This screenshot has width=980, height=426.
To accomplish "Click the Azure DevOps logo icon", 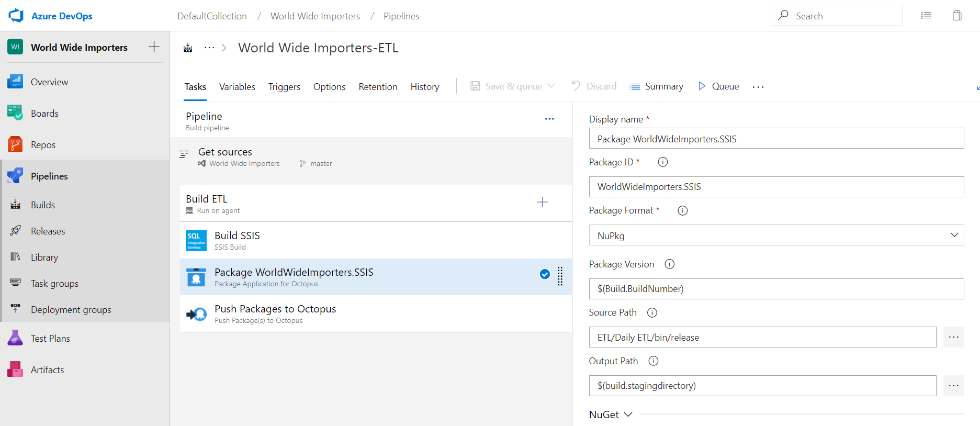I will (x=16, y=16).
